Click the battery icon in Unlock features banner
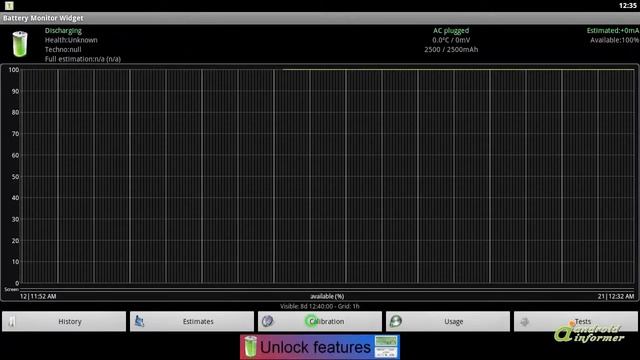This screenshot has height=360, width=640. tap(250, 347)
